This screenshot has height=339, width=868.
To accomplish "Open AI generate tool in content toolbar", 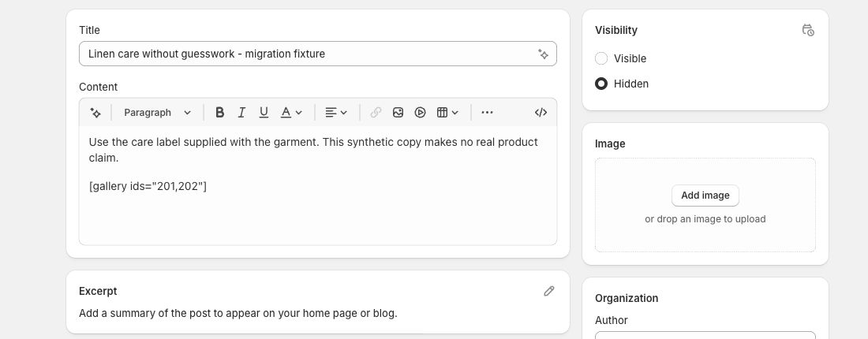I will [x=95, y=112].
